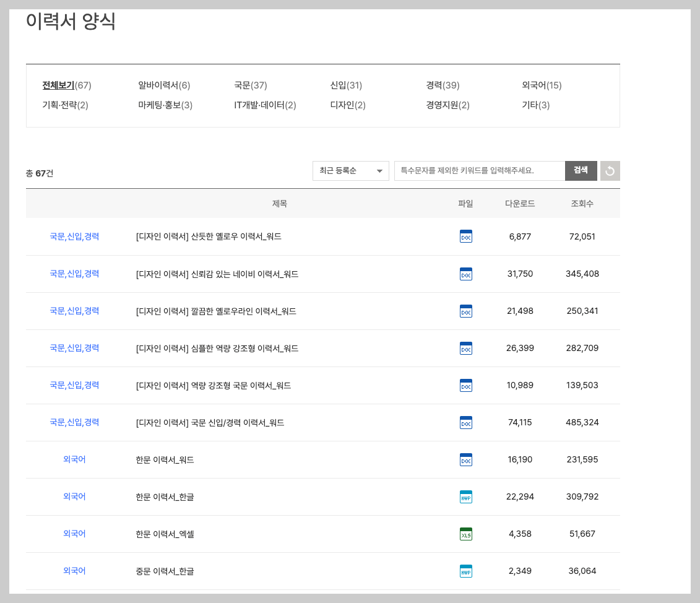Select the IT개발·데이터(2) category
The width and height of the screenshot is (700, 603).
point(264,105)
